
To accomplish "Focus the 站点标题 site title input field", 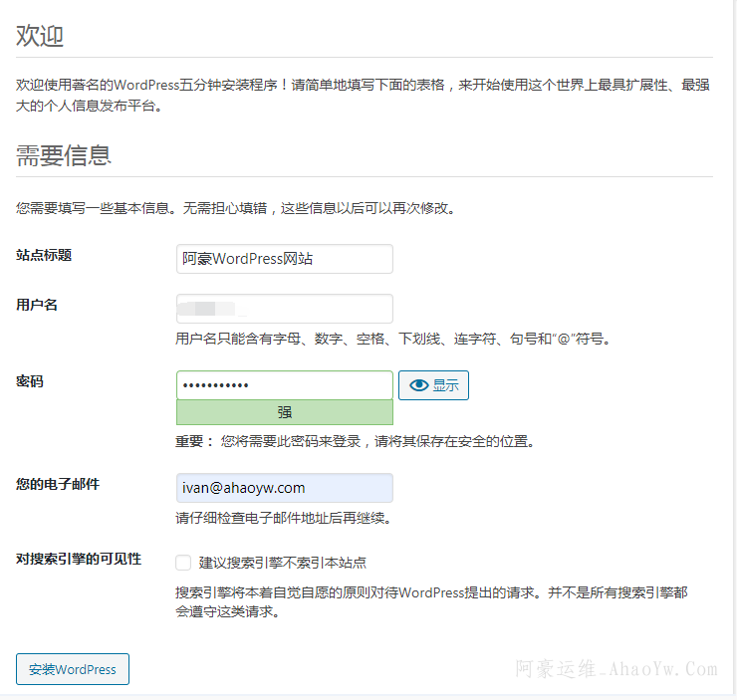I will (284, 259).
